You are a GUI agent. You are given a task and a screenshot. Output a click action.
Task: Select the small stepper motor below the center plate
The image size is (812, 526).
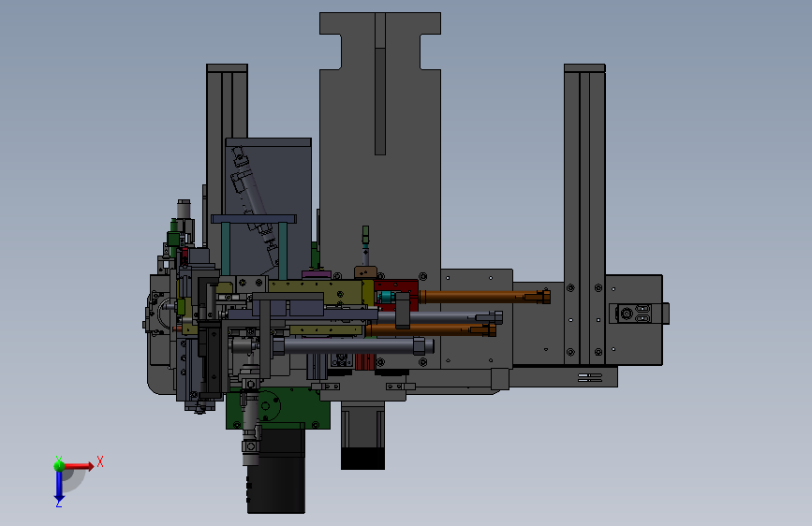coord(362,435)
